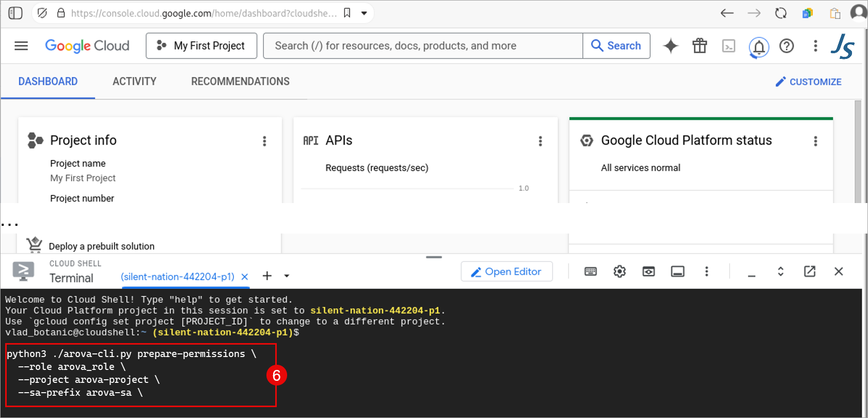This screenshot has width=868, height=418.
Task: Open Cloud Shell in new window
Action: [810, 272]
